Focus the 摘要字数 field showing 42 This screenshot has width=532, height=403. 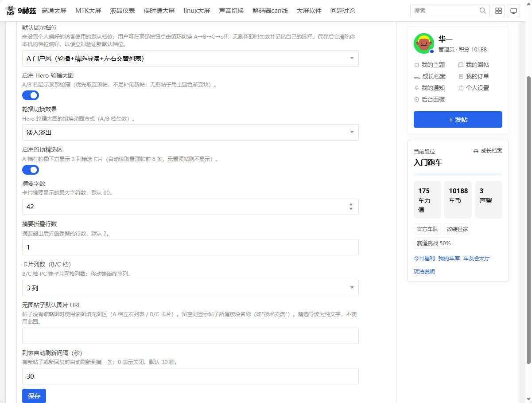click(190, 207)
